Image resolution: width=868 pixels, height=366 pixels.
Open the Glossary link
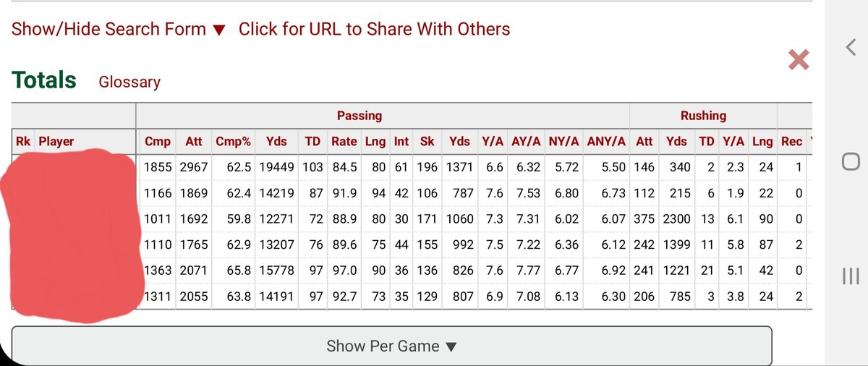[129, 82]
